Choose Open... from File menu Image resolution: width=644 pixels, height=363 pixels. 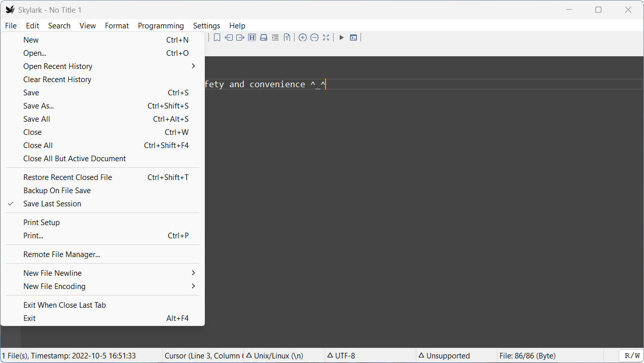tap(102, 53)
